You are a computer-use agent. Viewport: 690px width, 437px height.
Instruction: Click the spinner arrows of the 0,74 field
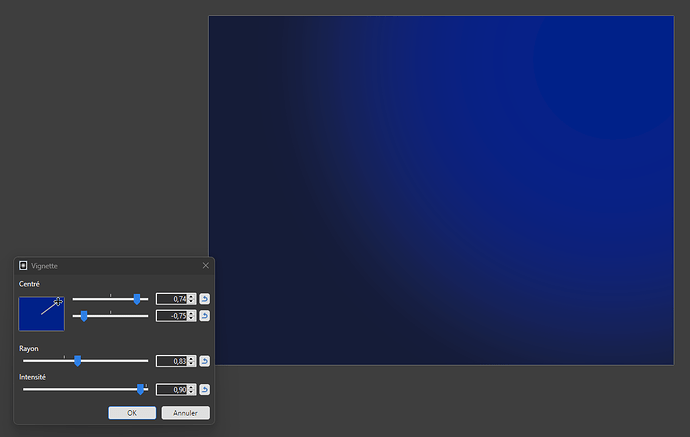(x=191, y=299)
